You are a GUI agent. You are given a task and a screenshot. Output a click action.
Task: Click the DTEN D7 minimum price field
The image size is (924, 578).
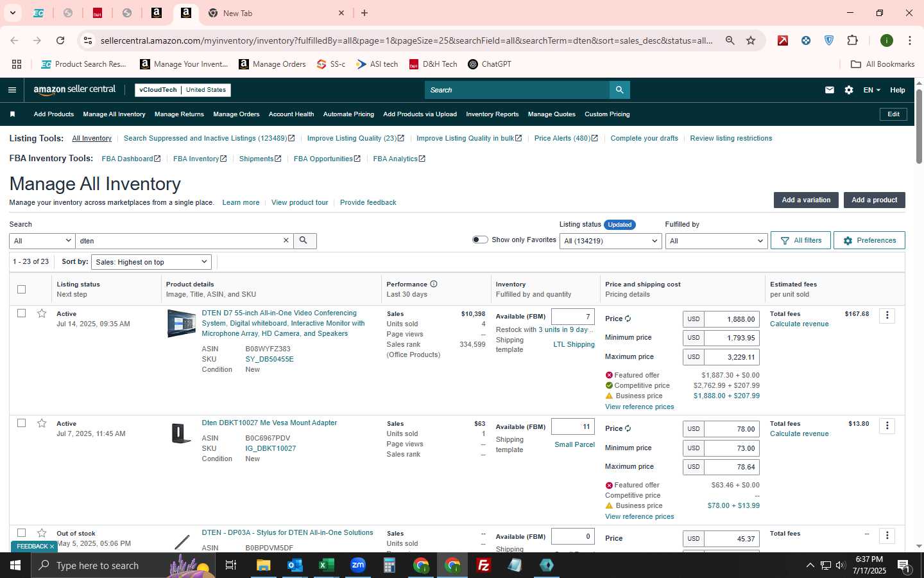[x=732, y=338]
